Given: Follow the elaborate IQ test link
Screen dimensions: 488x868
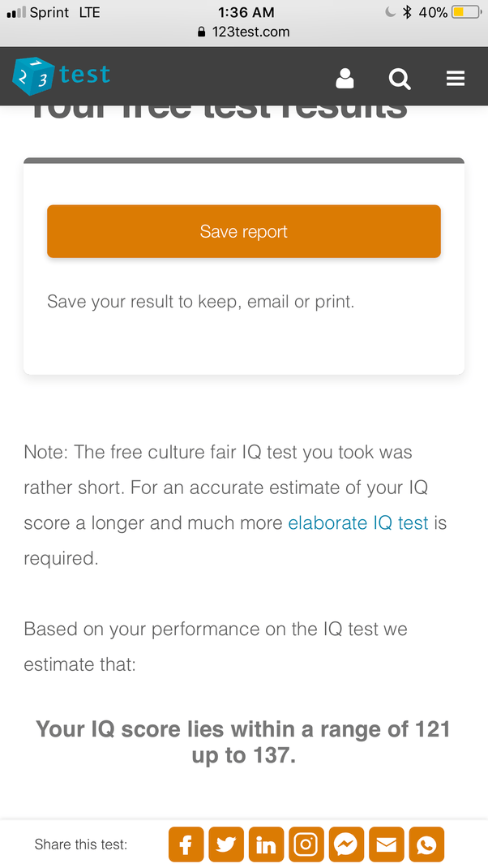Looking at the screenshot, I should point(357,523).
